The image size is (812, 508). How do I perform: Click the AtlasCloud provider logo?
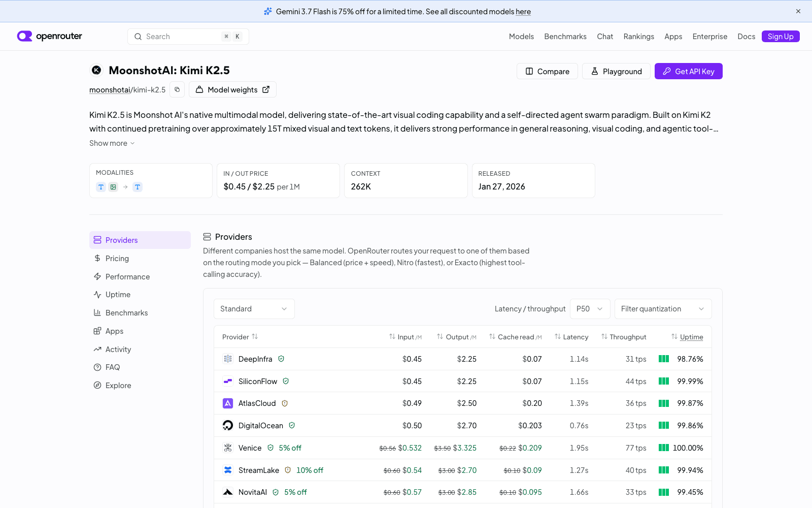(228, 403)
